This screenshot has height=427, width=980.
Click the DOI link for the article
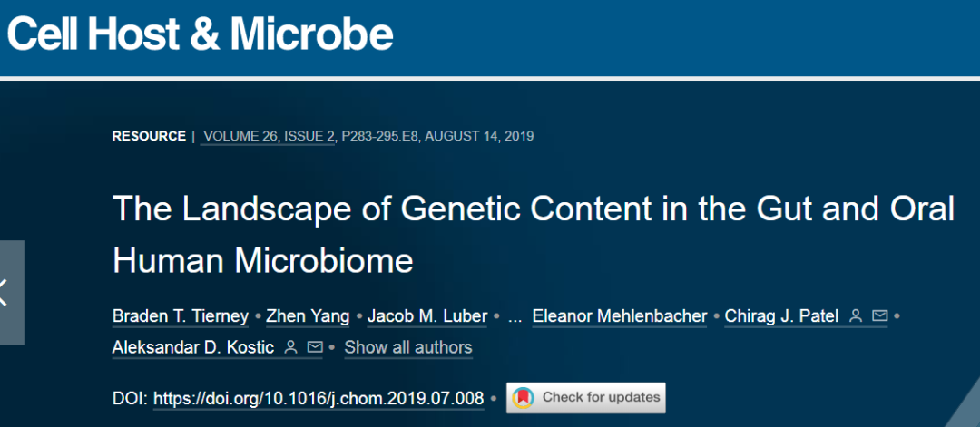pos(318,398)
